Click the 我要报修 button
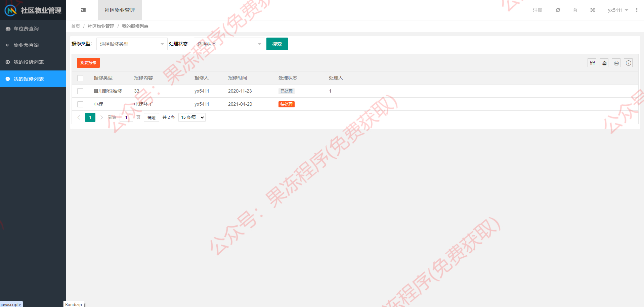The width and height of the screenshot is (644, 307). (88, 63)
